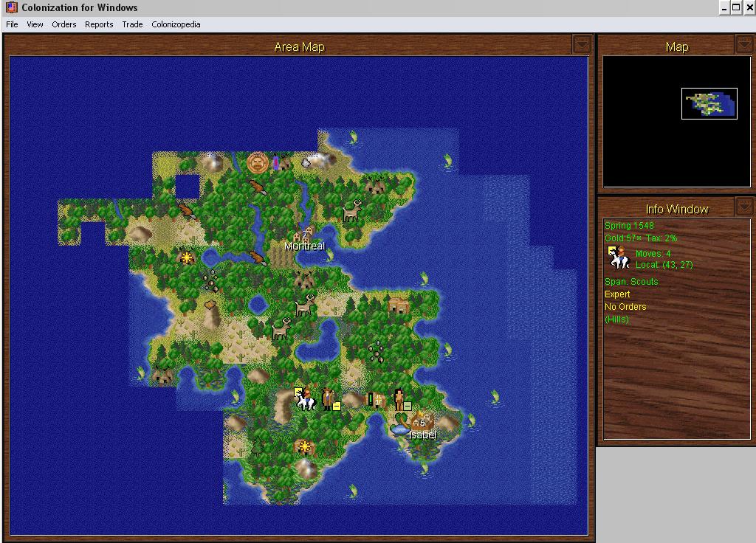Open the Orders menu

click(x=64, y=24)
